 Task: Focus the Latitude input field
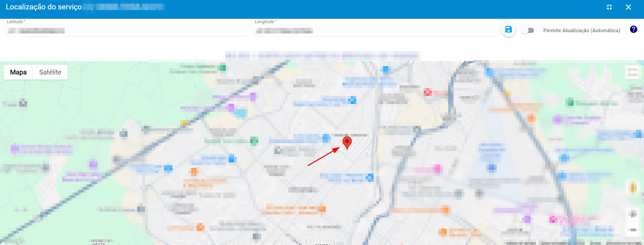126,31
